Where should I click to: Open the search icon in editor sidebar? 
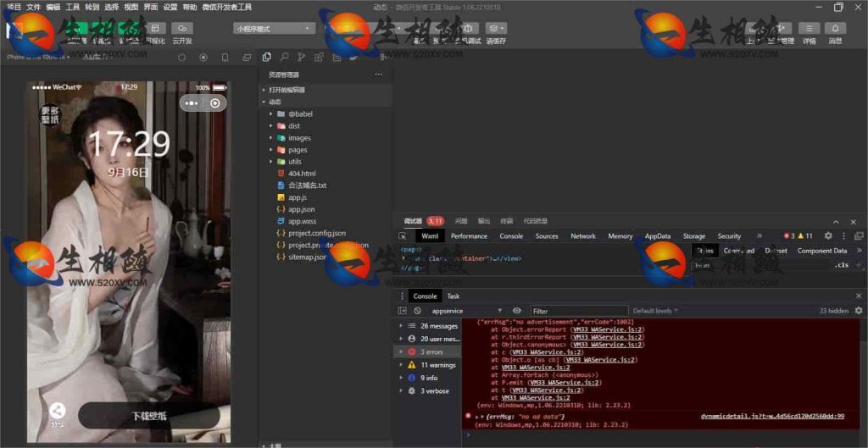click(x=284, y=57)
